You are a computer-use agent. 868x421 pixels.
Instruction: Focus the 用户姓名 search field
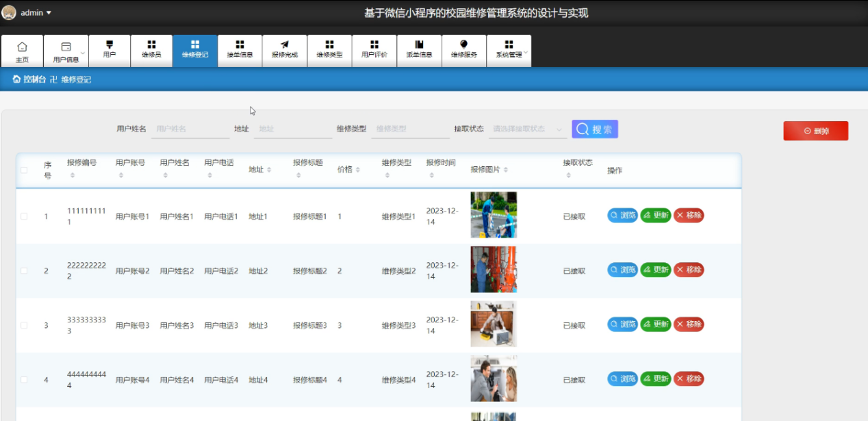pyautogui.click(x=190, y=129)
